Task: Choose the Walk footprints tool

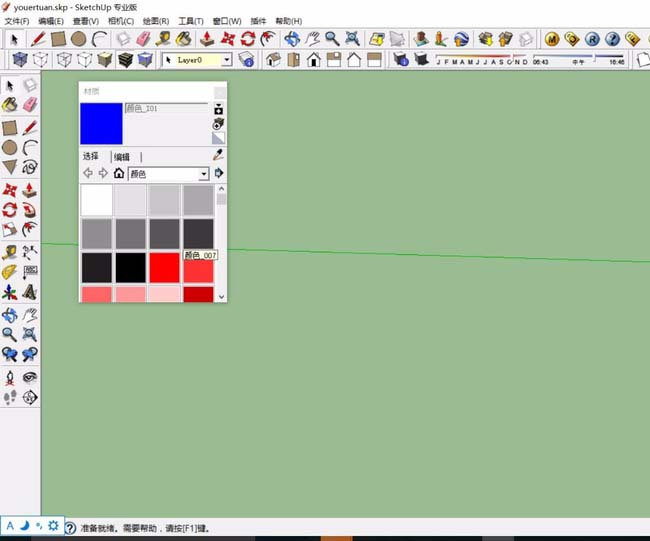Action: coord(9,397)
